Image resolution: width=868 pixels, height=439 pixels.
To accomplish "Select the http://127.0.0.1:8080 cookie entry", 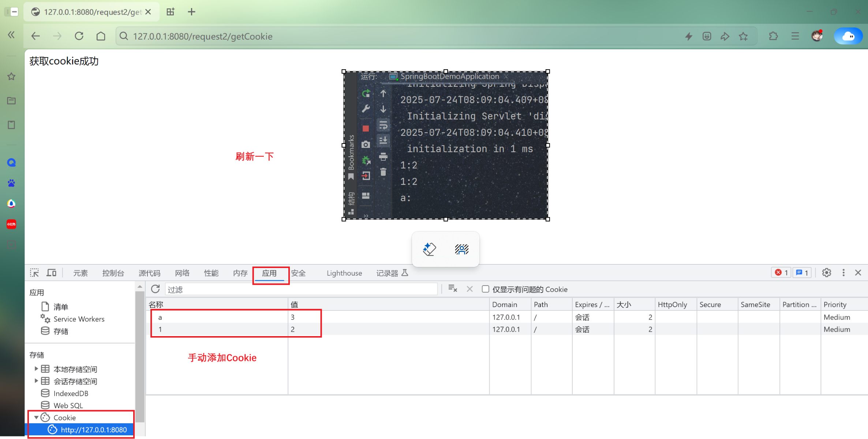I will 94,430.
